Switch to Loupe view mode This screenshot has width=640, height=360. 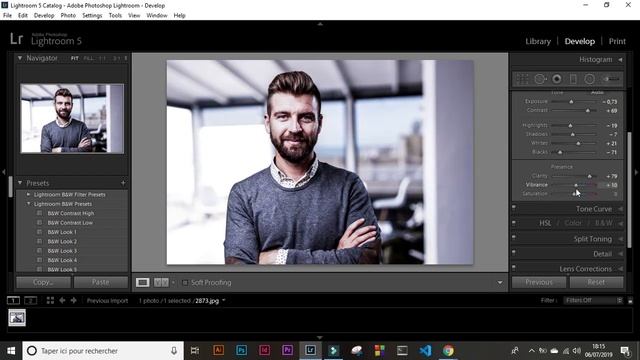(x=142, y=282)
